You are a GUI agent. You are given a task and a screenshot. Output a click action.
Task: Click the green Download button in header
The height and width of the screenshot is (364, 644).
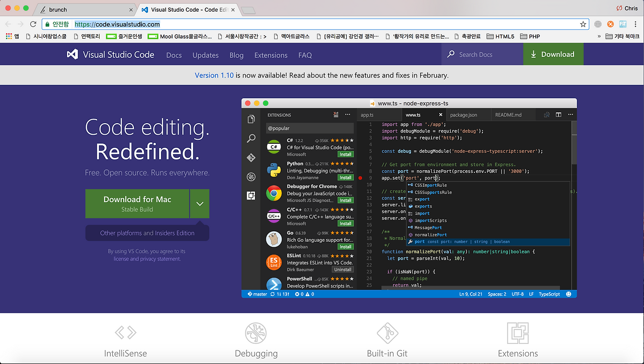pos(553,54)
